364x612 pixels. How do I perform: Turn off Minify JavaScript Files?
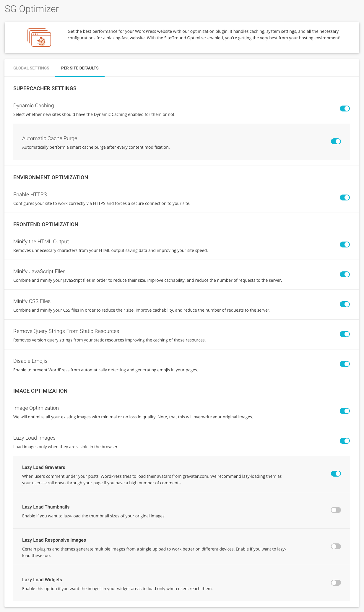coord(344,274)
